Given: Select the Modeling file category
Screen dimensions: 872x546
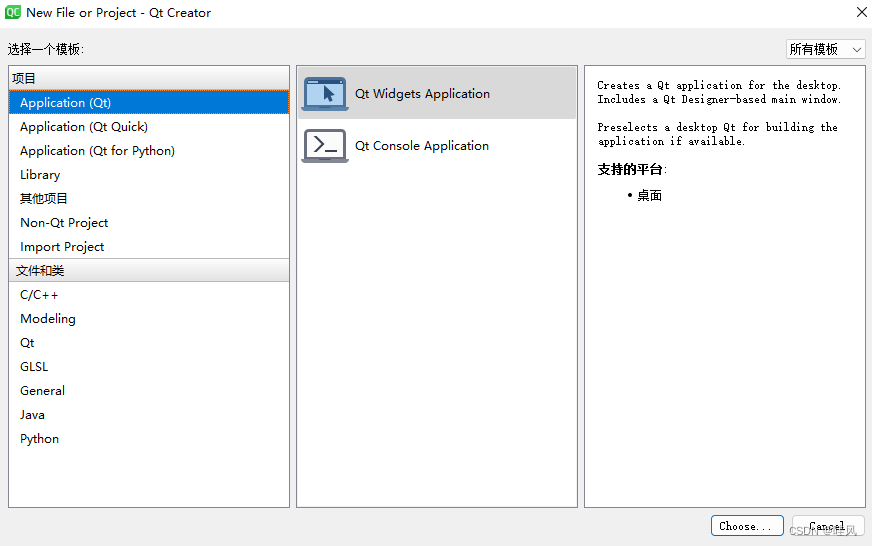Looking at the screenshot, I should pyautogui.click(x=149, y=319).
